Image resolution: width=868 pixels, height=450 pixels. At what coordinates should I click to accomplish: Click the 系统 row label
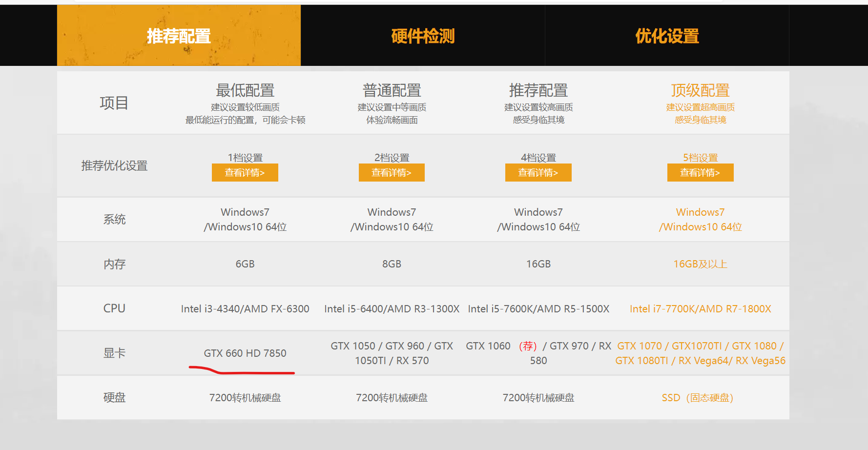(x=114, y=219)
